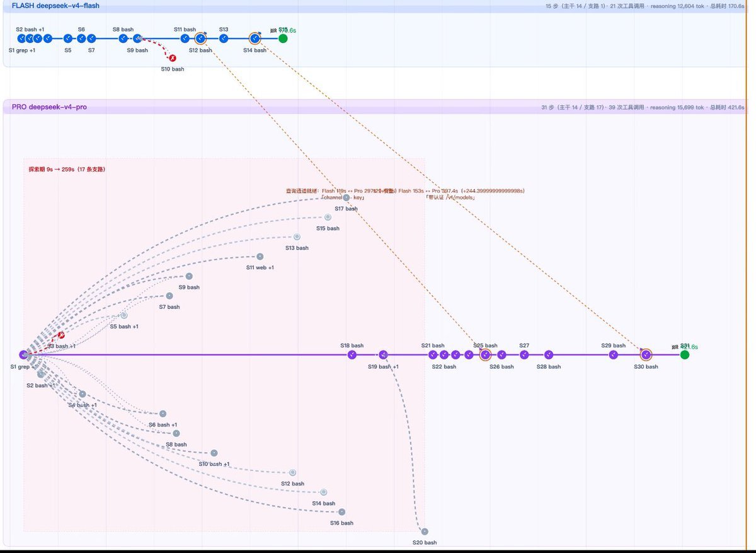Select the purple S27 node
Screen dimensions: 756x553
[524, 355]
